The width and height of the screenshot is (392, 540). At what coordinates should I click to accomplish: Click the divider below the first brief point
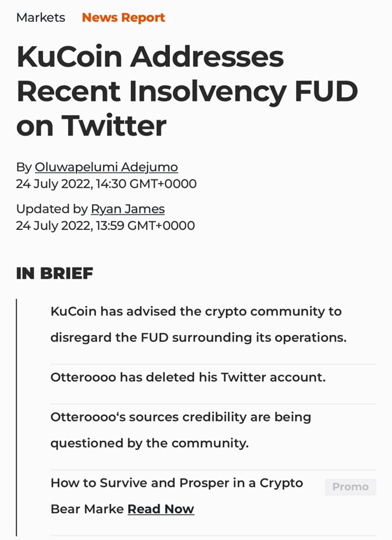coord(213,364)
